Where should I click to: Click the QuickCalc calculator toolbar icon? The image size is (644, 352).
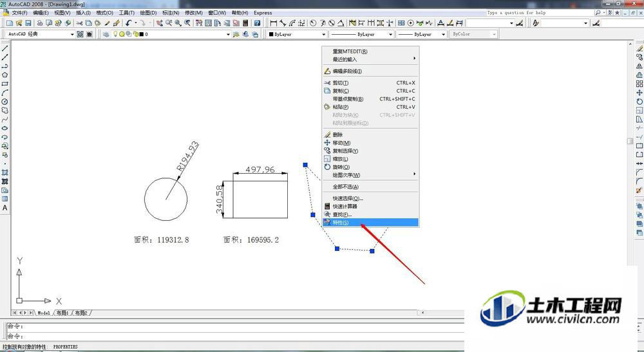tap(245, 23)
